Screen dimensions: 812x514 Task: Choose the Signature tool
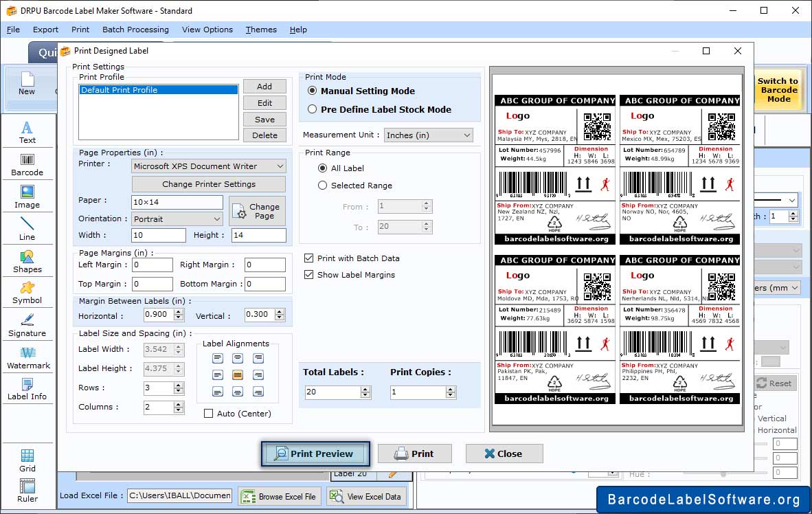(x=27, y=326)
